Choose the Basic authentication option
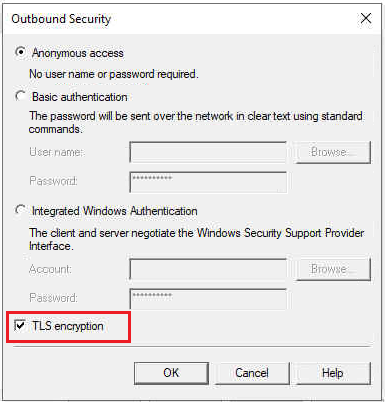The image size is (385, 402). [x=21, y=96]
